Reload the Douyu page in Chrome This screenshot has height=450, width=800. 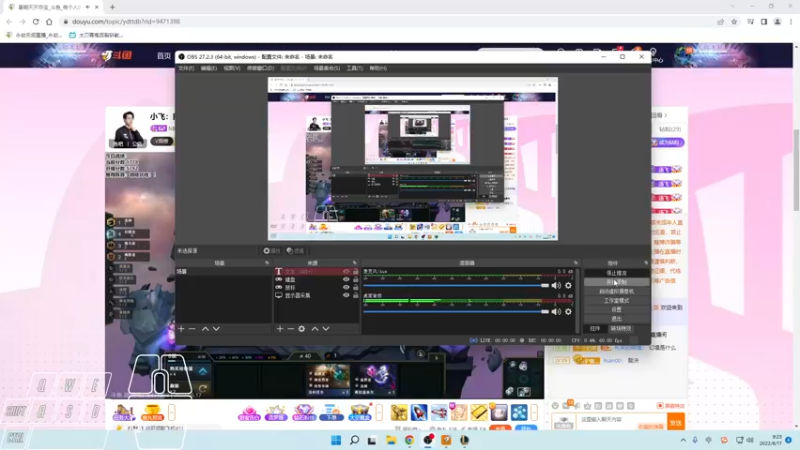click(36, 22)
